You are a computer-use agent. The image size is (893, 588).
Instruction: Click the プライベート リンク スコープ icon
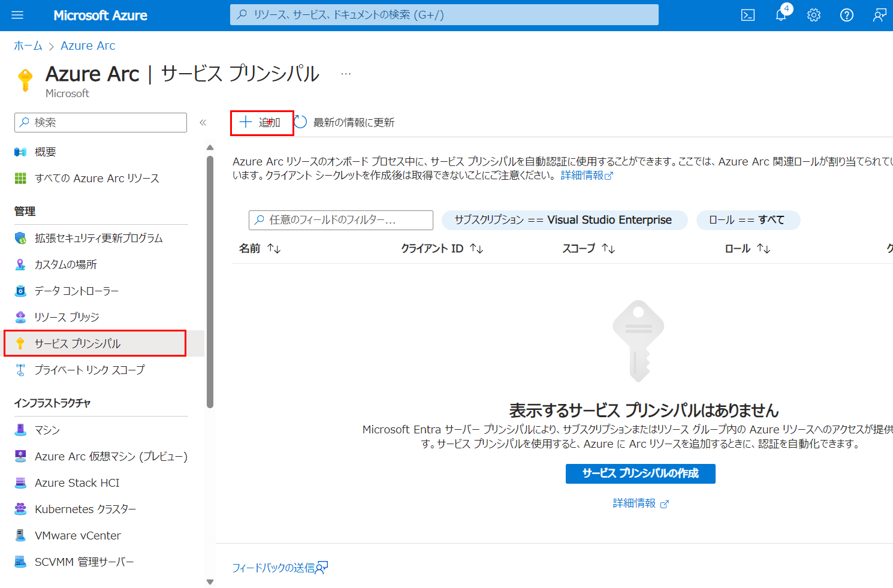[x=20, y=370]
